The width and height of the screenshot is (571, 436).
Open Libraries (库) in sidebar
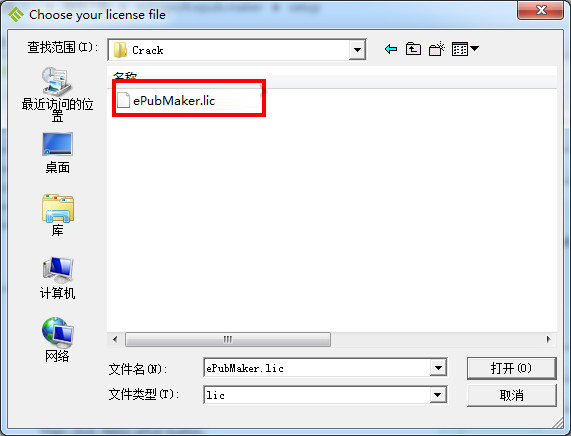pos(57,215)
